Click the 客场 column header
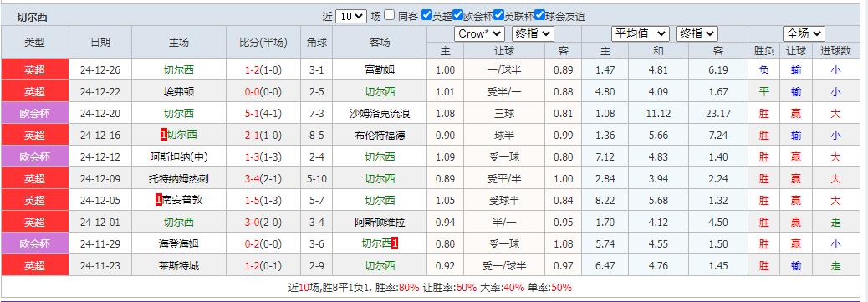The width and height of the screenshot is (868, 302). 380,42
